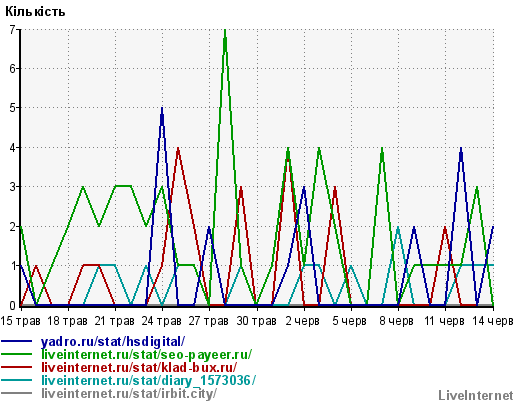Select the 15 трав axis date label
The width and height of the screenshot is (520, 405).
point(20,321)
